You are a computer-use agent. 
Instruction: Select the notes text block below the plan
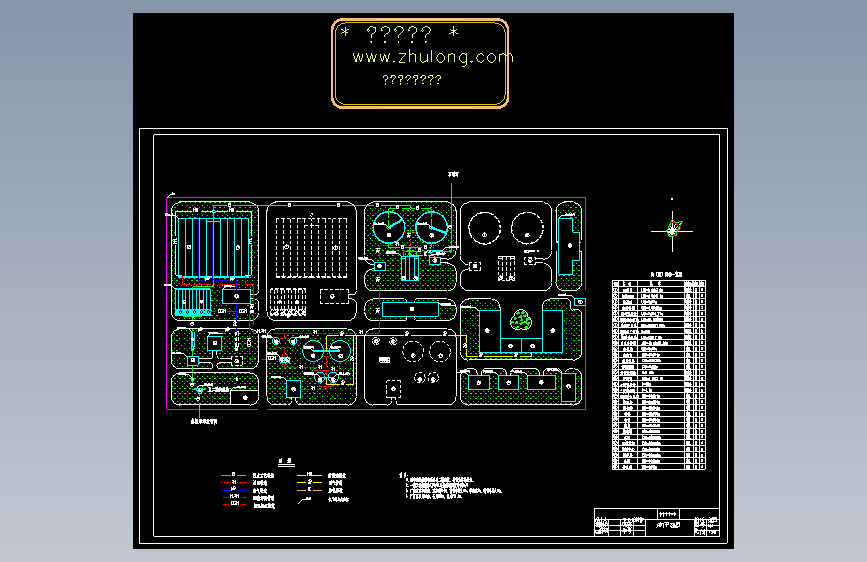pos(451,486)
